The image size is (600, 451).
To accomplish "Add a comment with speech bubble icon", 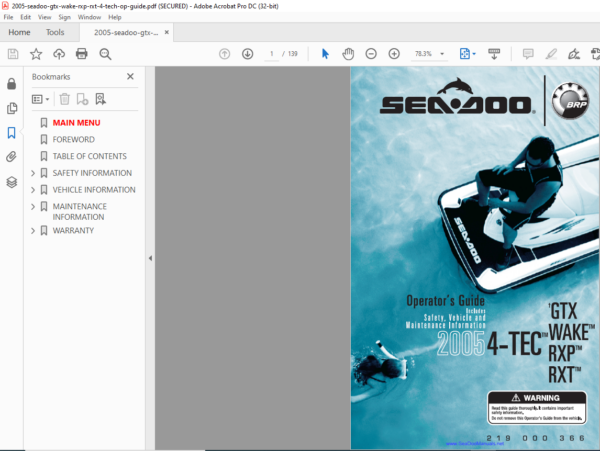I will [x=528, y=54].
